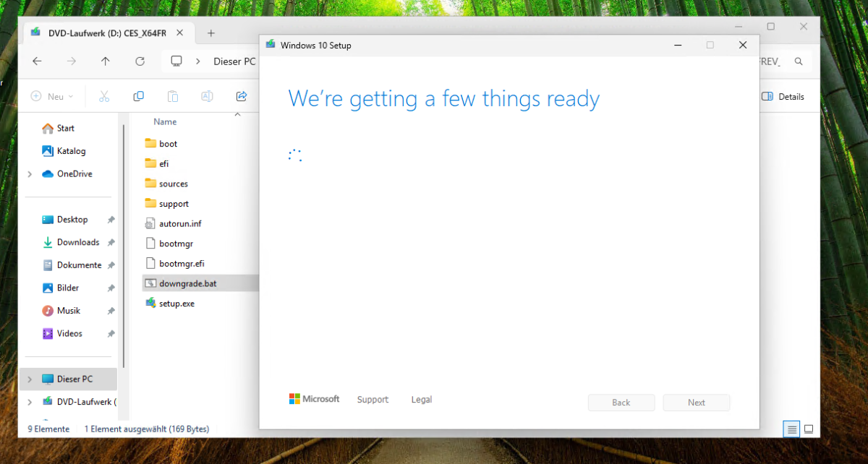Rename the selected file via toolbar icon
This screenshot has width=868, height=464.
tap(207, 96)
